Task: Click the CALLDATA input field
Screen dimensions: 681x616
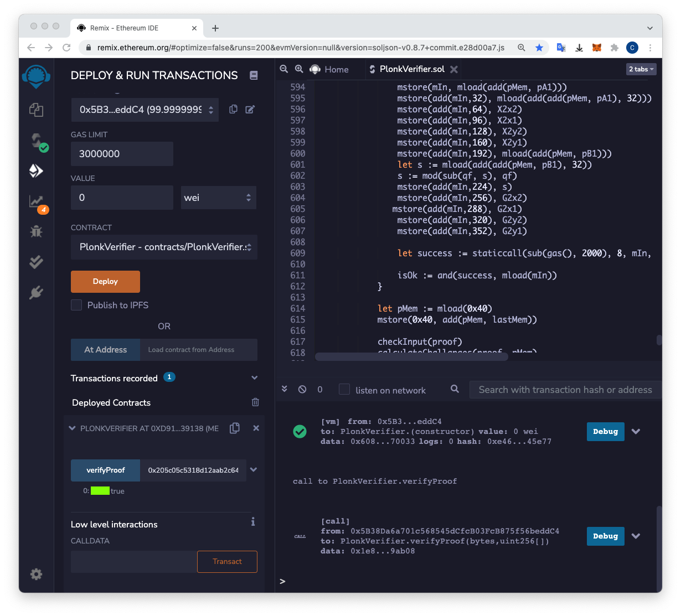Action: (x=134, y=561)
